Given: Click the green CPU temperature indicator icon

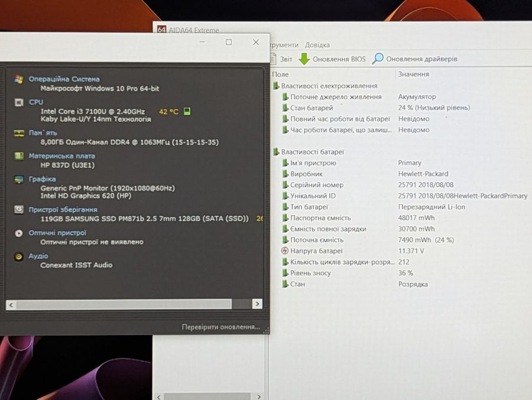Looking at the screenshot, I should [x=187, y=111].
